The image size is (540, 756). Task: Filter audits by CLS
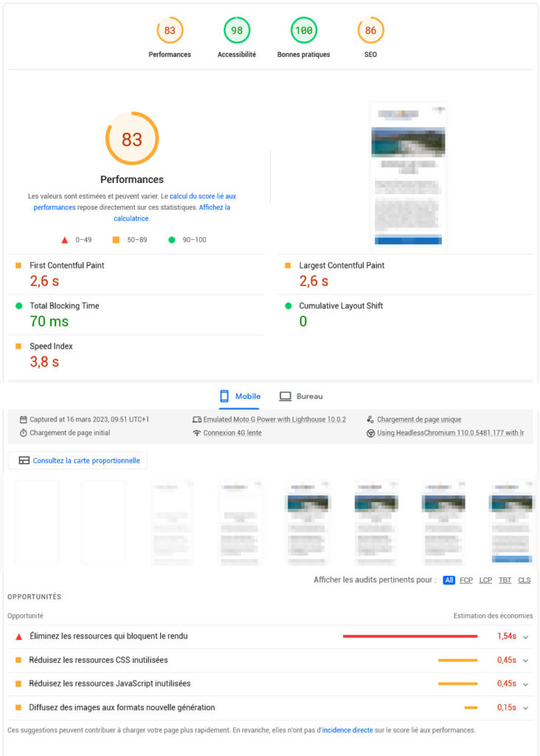tap(524, 580)
